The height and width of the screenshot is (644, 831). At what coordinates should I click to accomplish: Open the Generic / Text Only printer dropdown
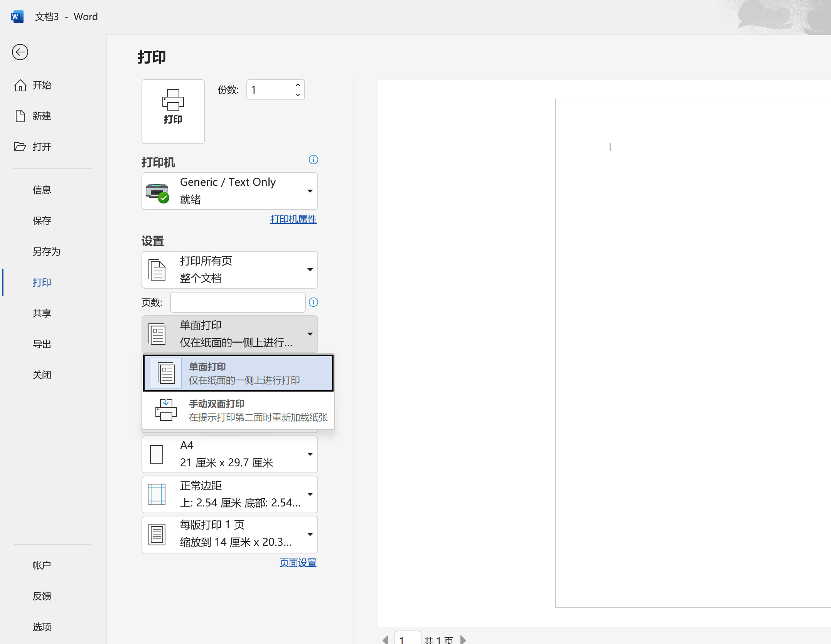tap(230, 191)
